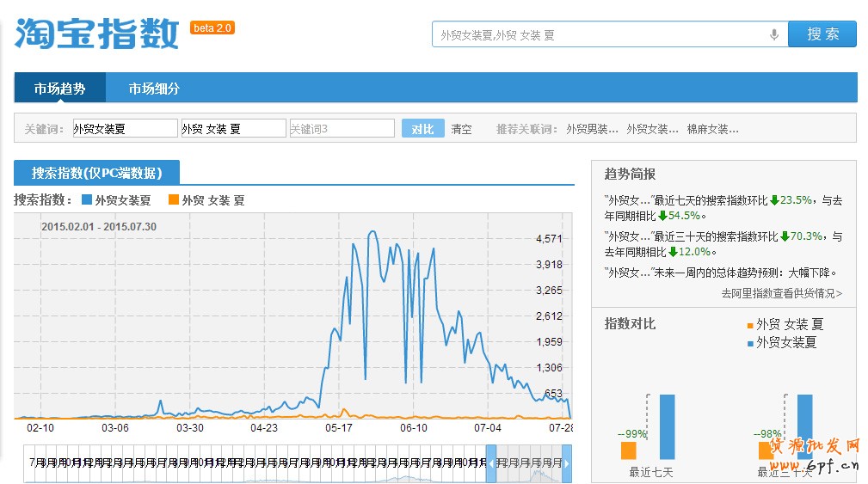The height and width of the screenshot is (484, 868).
Task: Click the orange 最近七天 comparison bar
Action: point(628,450)
